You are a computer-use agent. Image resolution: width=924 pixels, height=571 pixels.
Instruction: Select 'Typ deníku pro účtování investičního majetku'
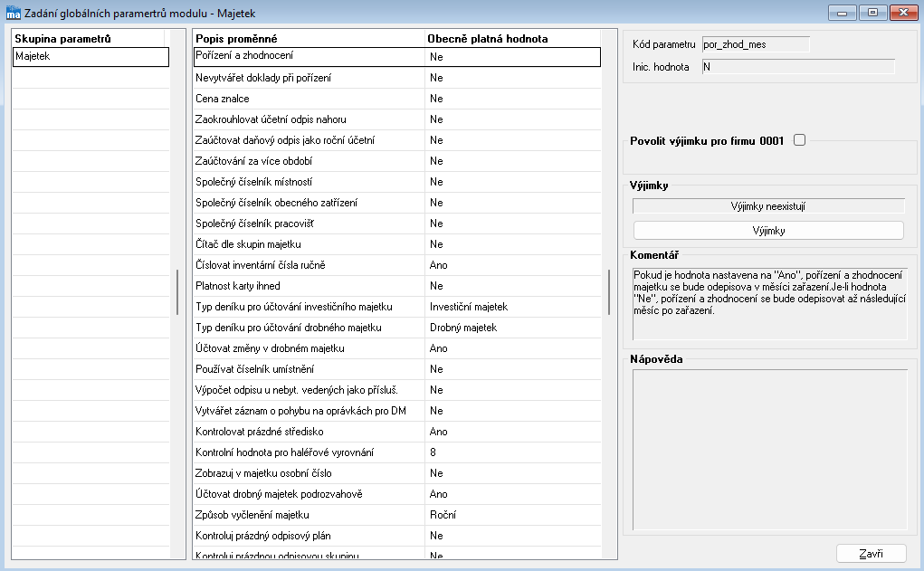(397, 307)
